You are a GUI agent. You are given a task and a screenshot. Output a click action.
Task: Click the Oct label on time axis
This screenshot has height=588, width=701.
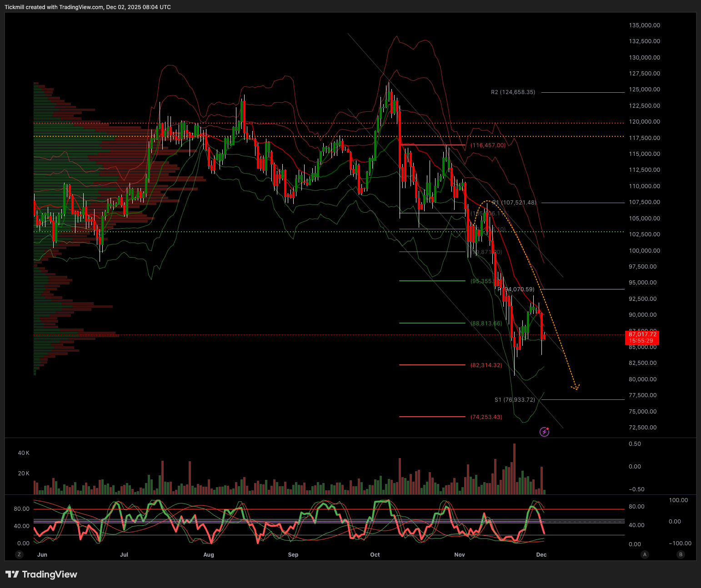(375, 555)
